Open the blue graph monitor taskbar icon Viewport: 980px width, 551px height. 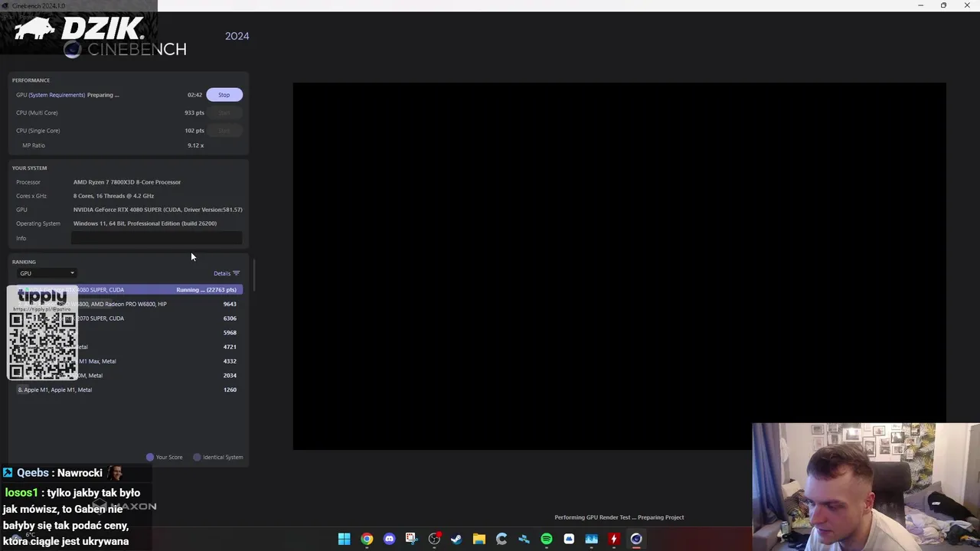[591, 539]
